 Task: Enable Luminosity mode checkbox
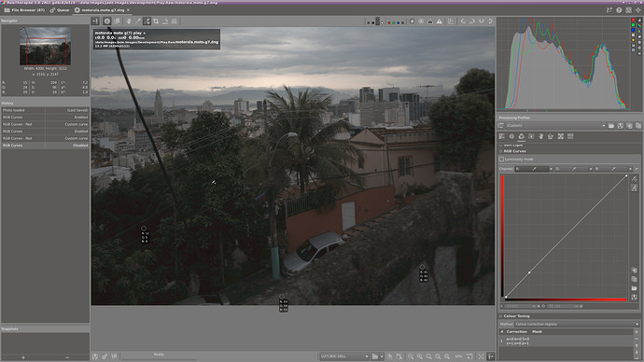click(x=501, y=160)
